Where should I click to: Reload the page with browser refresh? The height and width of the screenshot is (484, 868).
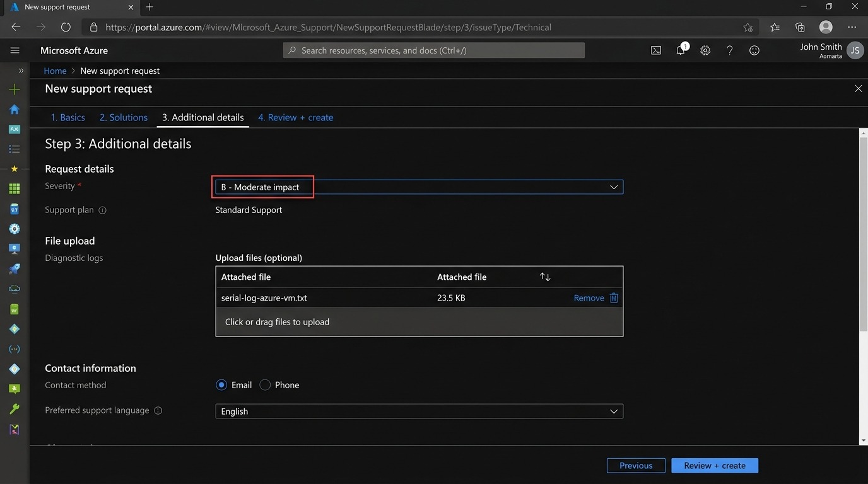click(x=66, y=27)
